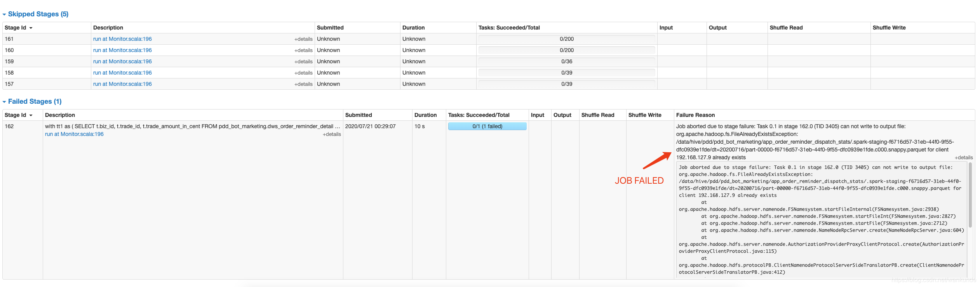Image resolution: width=980 pixels, height=287 pixels.
Task: Expand +details for stage 160
Action: pyautogui.click(x=303, y=50)
